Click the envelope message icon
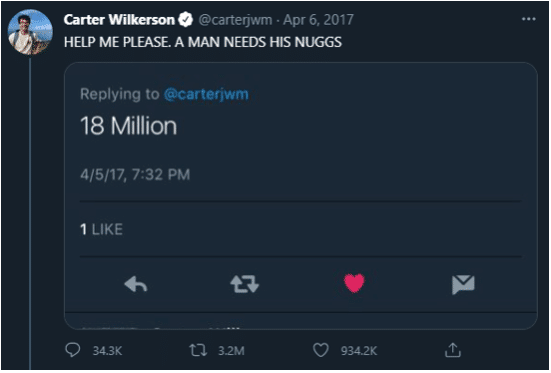 click(x=463, y=284)
